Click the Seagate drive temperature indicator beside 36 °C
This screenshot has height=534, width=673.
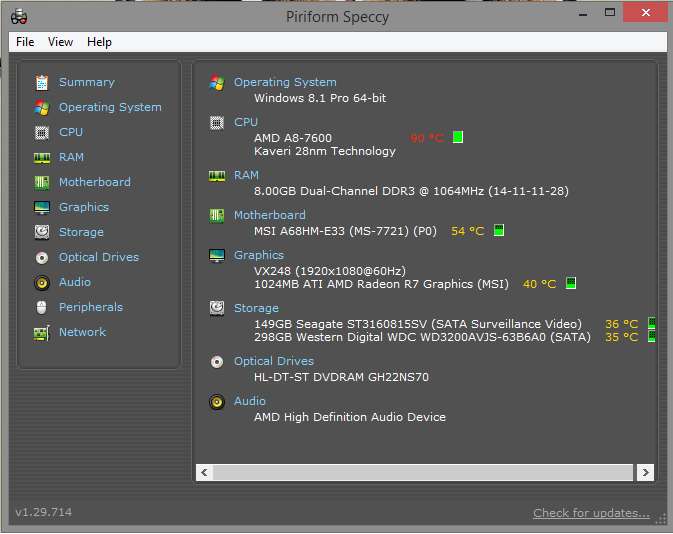click(652, 323)
